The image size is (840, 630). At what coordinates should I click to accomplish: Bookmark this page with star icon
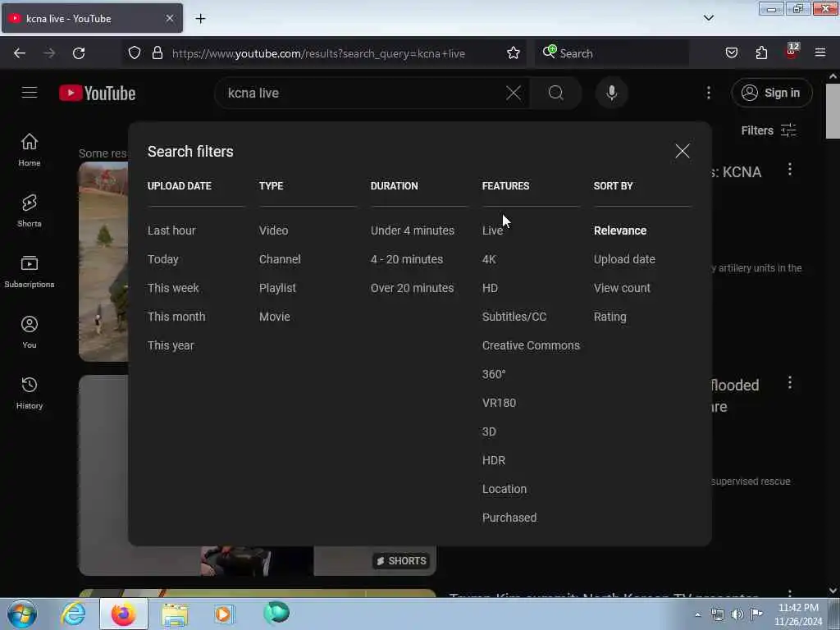click(514, 52)
